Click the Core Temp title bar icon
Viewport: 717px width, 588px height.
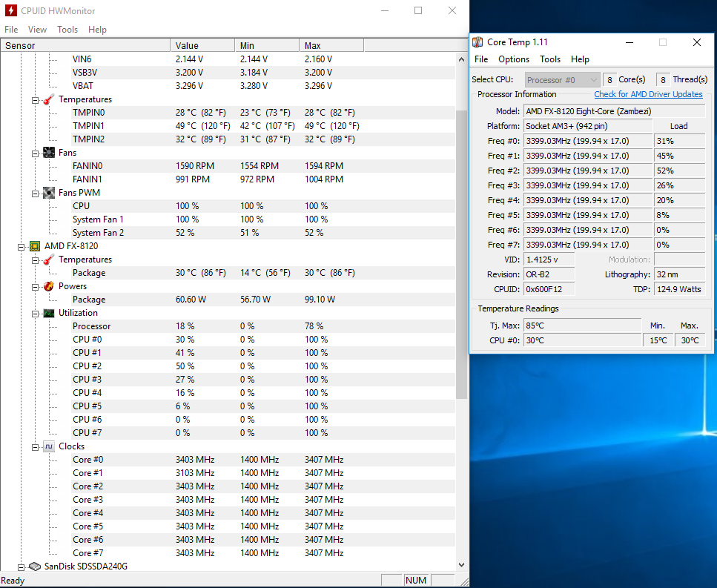[478, 42]
